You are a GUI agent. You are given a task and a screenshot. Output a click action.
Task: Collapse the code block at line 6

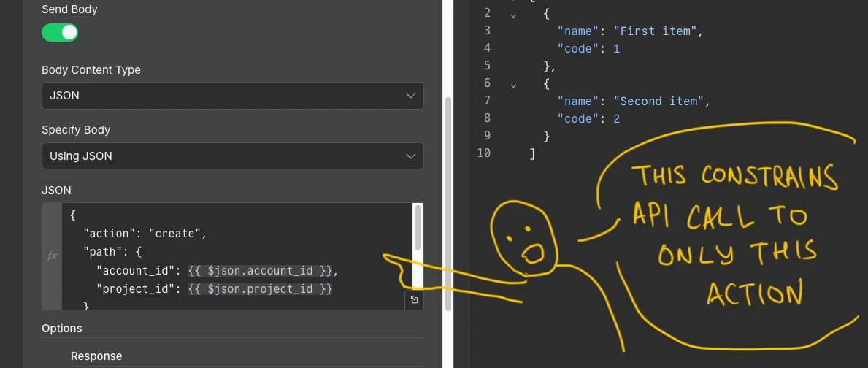(x=513, y=84)
